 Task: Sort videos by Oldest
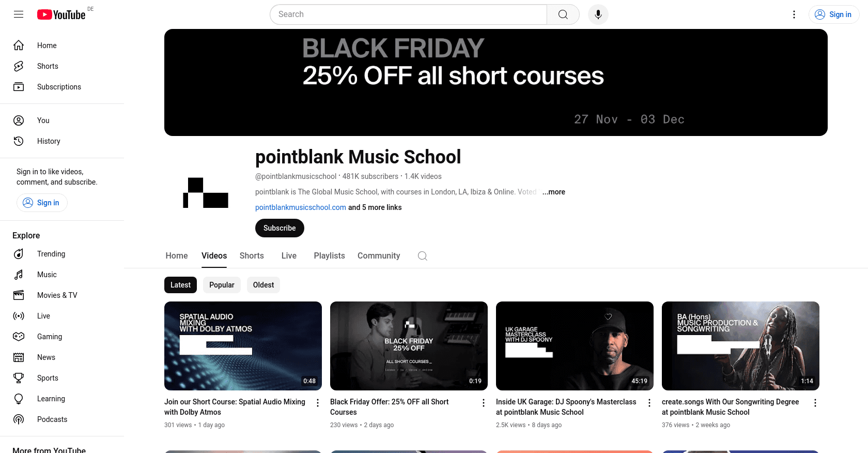pos(263,285)
